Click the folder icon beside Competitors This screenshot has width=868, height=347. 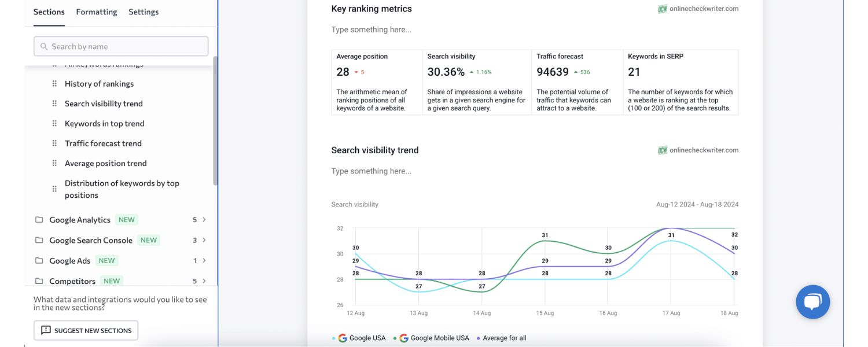[x=39, y=280]
